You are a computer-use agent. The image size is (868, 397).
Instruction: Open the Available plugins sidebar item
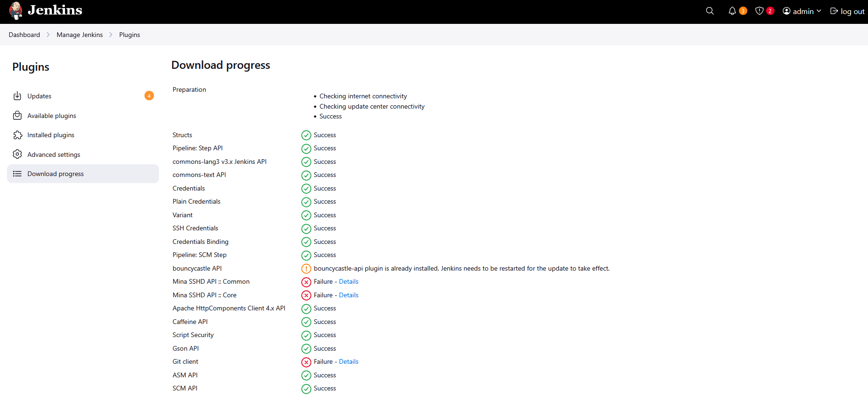point(83,116)
